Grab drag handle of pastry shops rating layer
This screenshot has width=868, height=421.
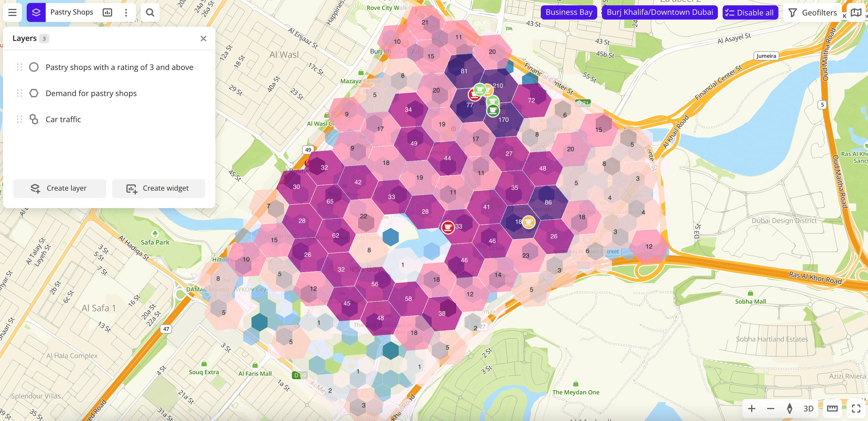click(x=20, y=67)
